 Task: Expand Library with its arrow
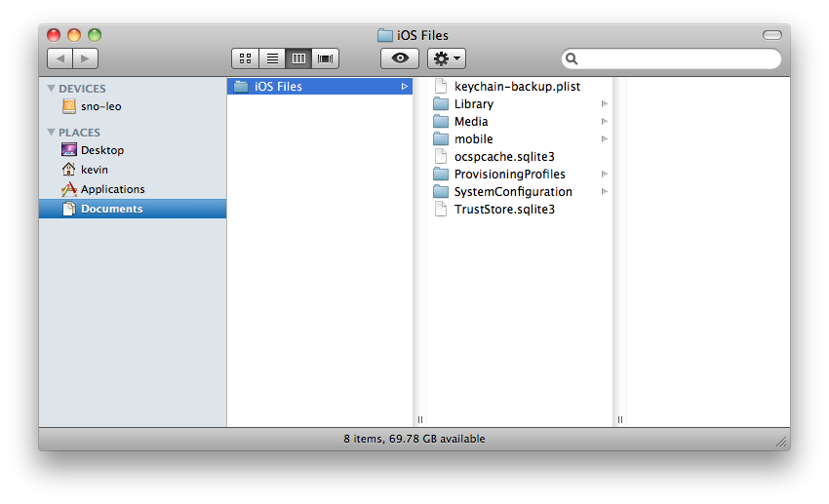[605, 103]
